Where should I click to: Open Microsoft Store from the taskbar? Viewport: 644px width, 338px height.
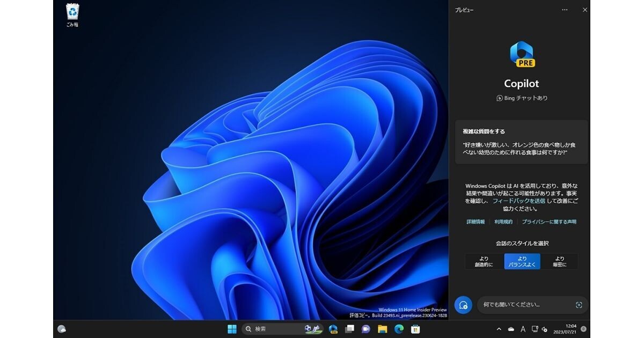(415, 329)
